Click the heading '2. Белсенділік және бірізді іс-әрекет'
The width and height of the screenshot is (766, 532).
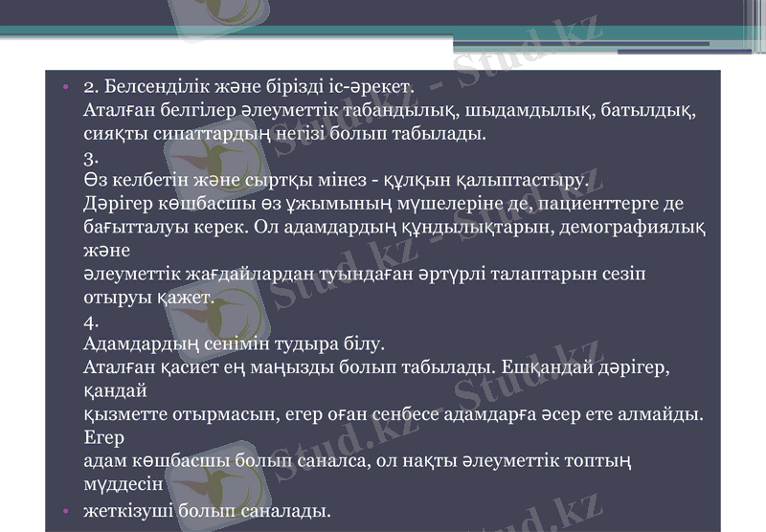[248, 87]
